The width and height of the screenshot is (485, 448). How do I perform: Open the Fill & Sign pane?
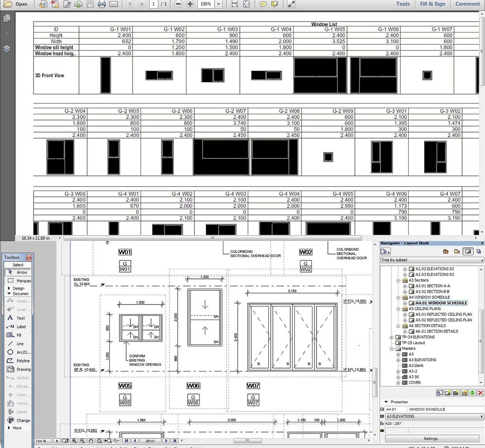[433, 4]
